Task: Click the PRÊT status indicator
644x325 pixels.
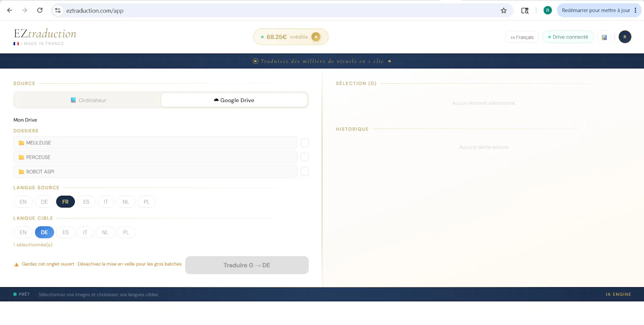Action: (21, 294)
